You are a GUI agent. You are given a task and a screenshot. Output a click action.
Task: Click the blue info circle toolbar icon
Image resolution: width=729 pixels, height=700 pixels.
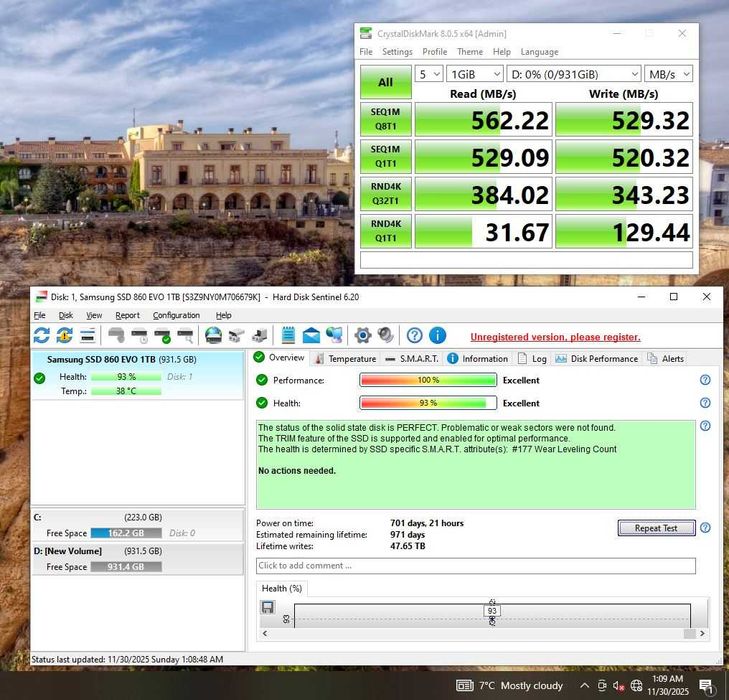[x=437, y=335]
